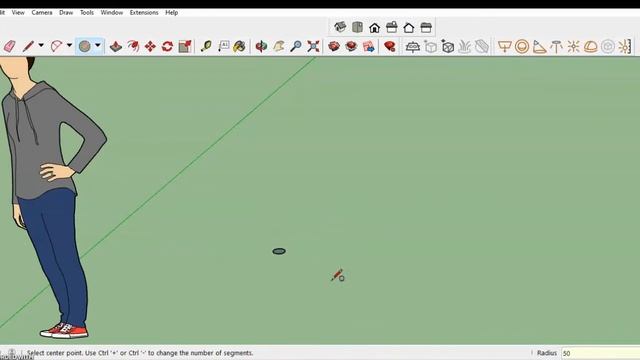Screen dimensions: 640x360
Task: Add a V-Ray Sphere Light
Action: [522, 46]
